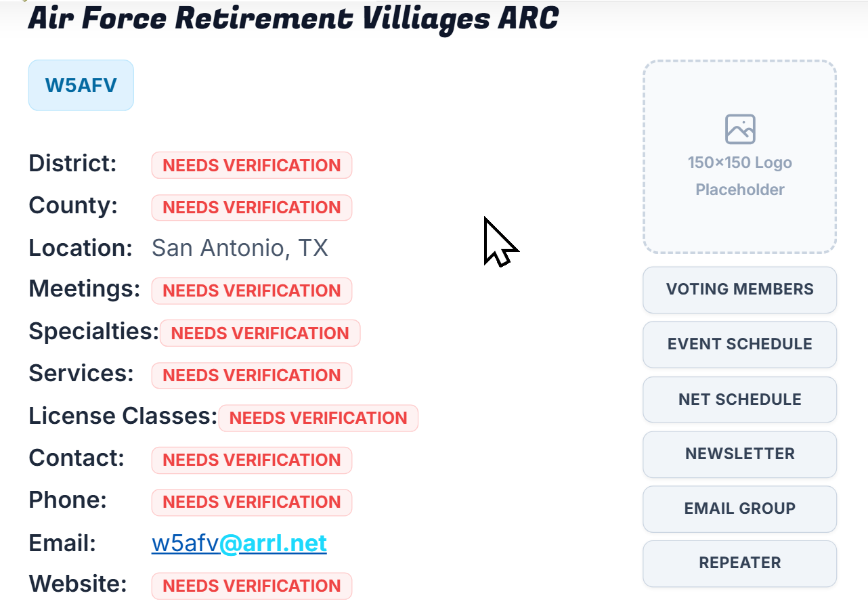Open the Voting Members button
868x608 pixels.
(740, 290)
